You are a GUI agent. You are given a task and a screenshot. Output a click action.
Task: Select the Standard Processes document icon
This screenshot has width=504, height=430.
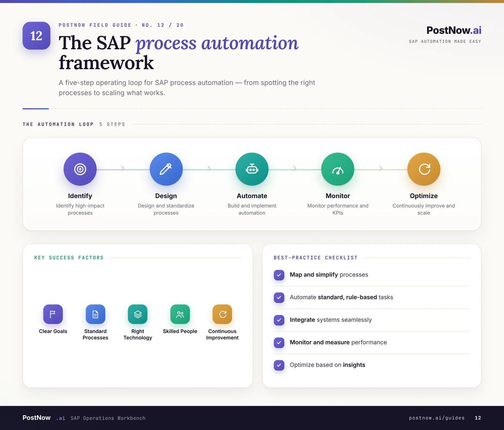(x=95, y=314)
